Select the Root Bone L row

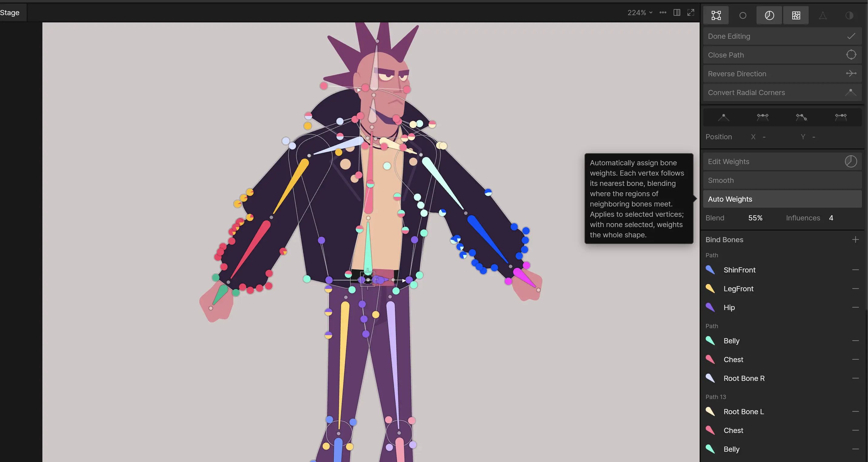(782, 411)
